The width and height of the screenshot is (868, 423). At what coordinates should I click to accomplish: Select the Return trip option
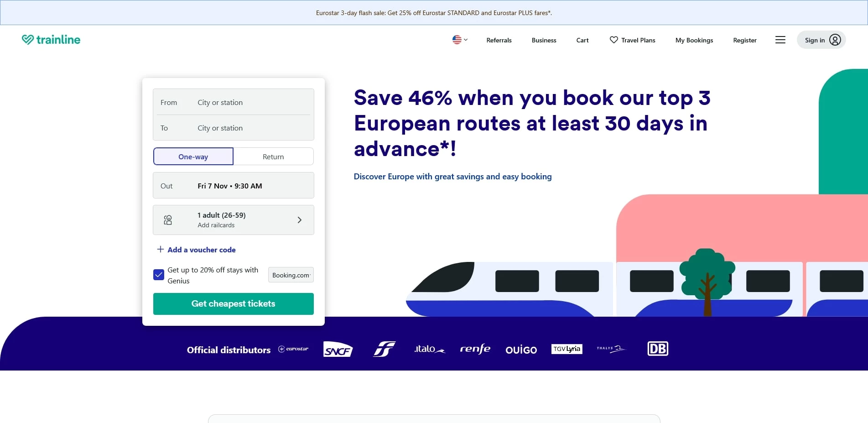pyautogui.click(x=273, y=157)
